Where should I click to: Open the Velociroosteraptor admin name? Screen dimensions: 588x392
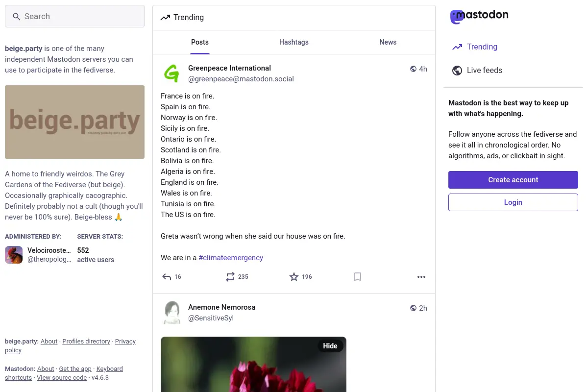point(49,250)
